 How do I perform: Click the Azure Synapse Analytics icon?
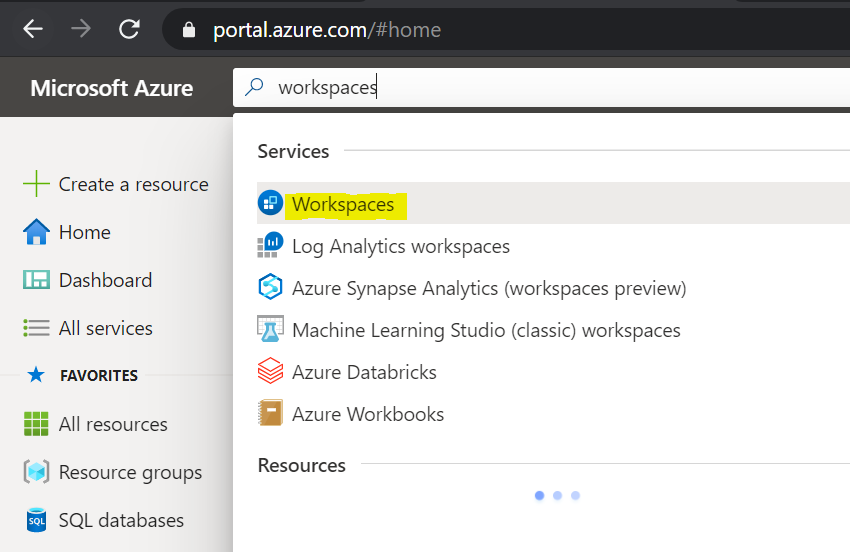[270, 287]
